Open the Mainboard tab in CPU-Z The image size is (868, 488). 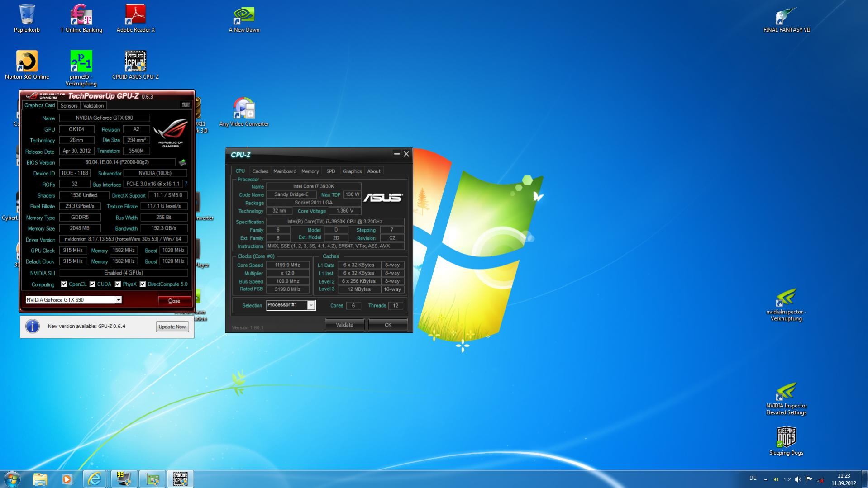pyautogui.click(x=285, y=171)
